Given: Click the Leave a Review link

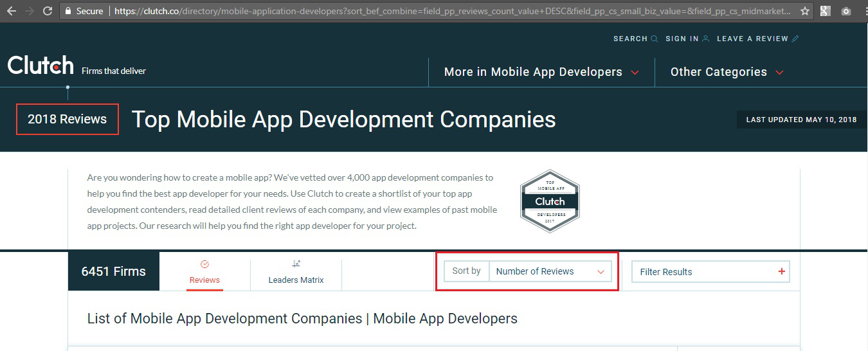Looking at the screenshot, I should (x=752, y=39).
